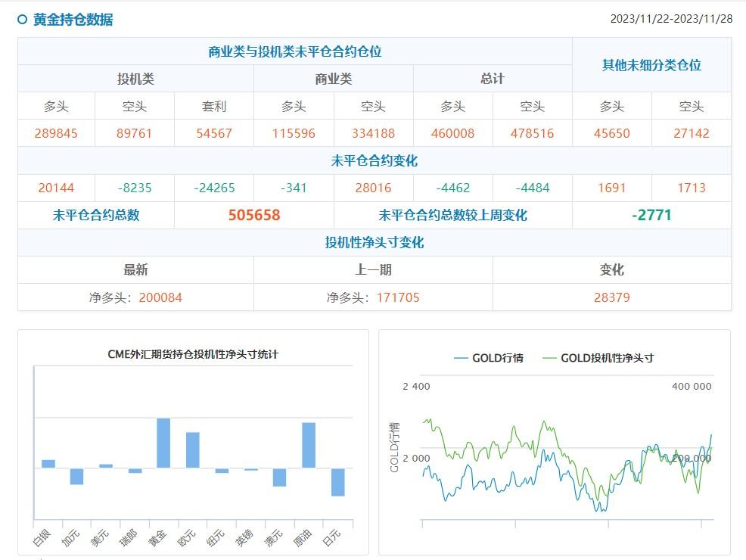Click the 总计 column header
Viewport: 746px width, 560px height.
[x=492, y=78]
